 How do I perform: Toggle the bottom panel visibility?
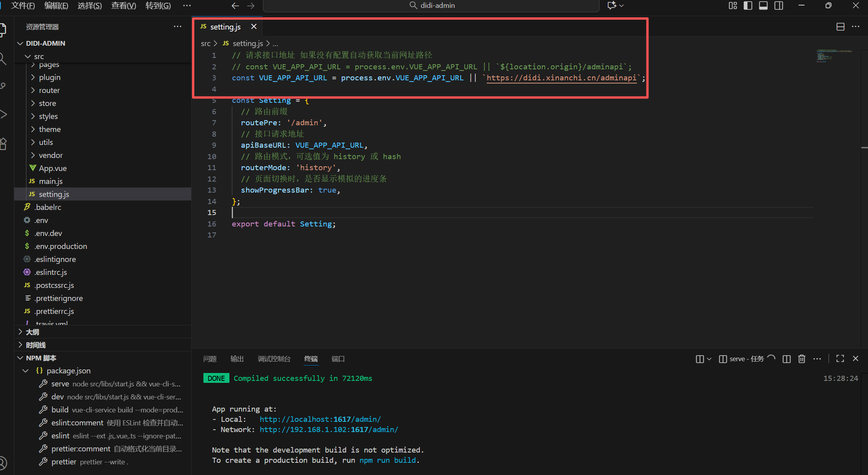tap(763, 6)
